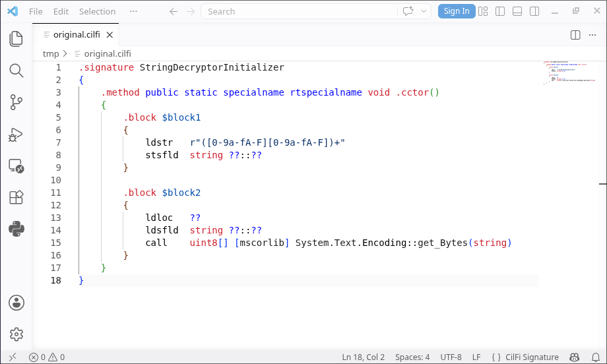607x364 pixels.
Task: Click closing brace on line 18
Action: point(81,280)
